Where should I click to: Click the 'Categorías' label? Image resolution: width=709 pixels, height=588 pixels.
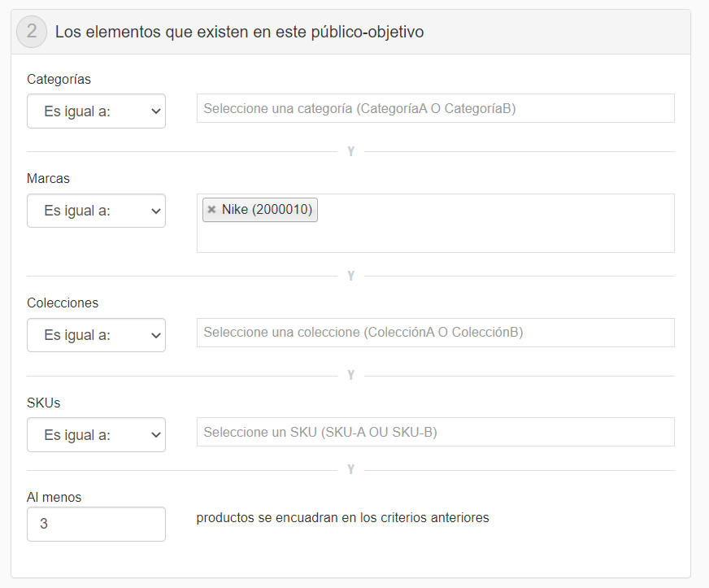pos(58,79)
